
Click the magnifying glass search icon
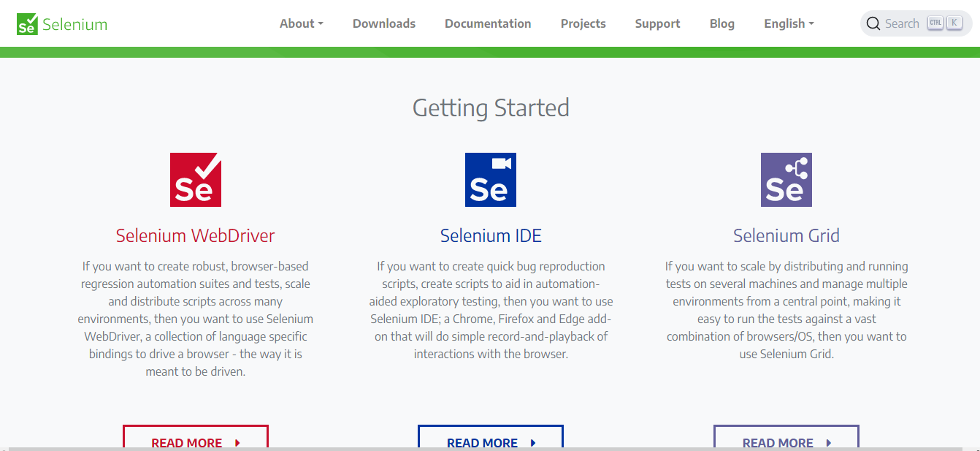(x=873, y=24)
